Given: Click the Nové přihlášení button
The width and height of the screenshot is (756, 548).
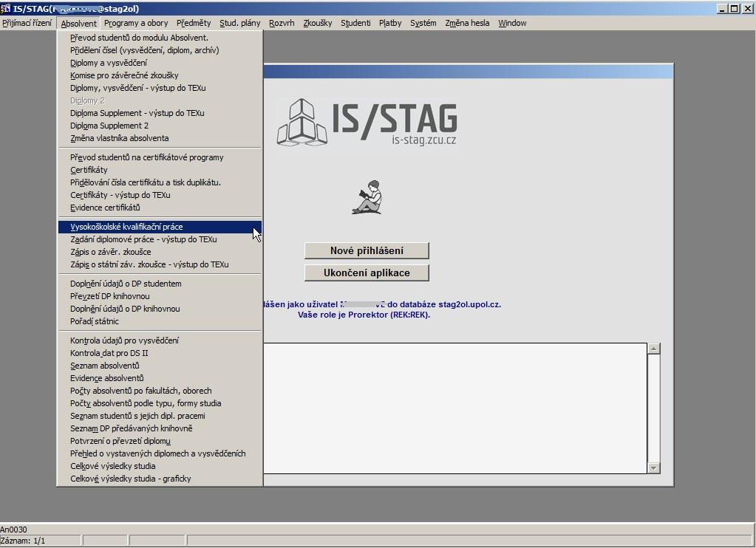Looking at the screenshot, I should pyautogui.click(x=367, y=250).
